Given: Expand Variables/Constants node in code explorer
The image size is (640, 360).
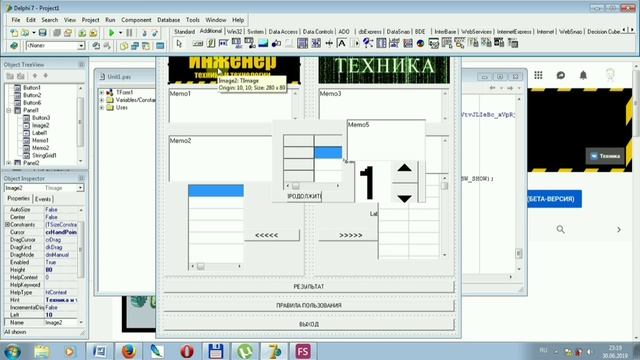Looking at the screenshot, I should coord(102,100).
